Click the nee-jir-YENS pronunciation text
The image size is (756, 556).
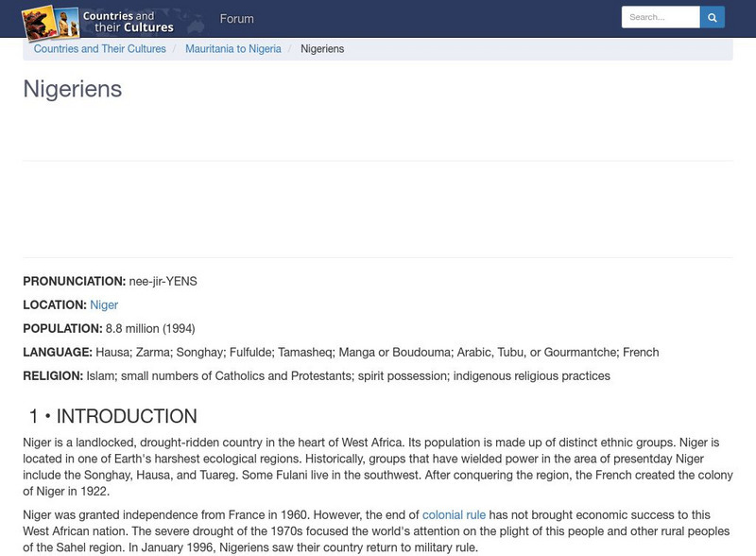(163, 282)
